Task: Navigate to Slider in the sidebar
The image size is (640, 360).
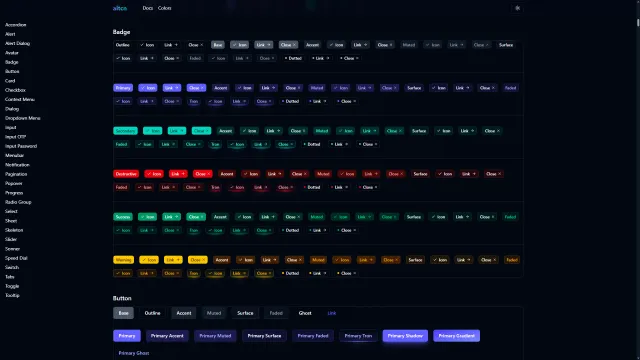Action: [11, 240]
